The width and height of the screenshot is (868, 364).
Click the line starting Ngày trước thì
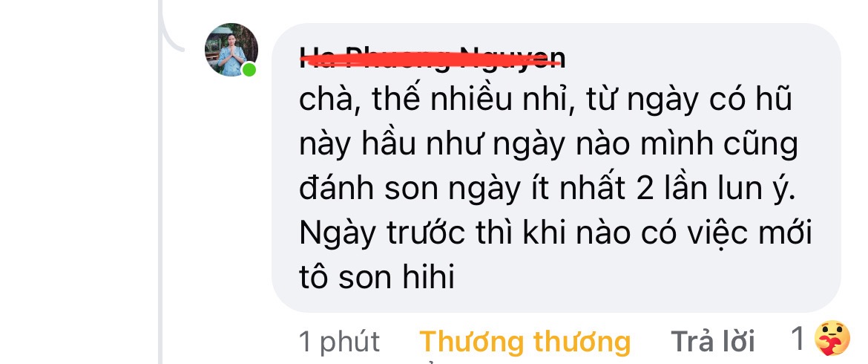click(x=555, y=234)
